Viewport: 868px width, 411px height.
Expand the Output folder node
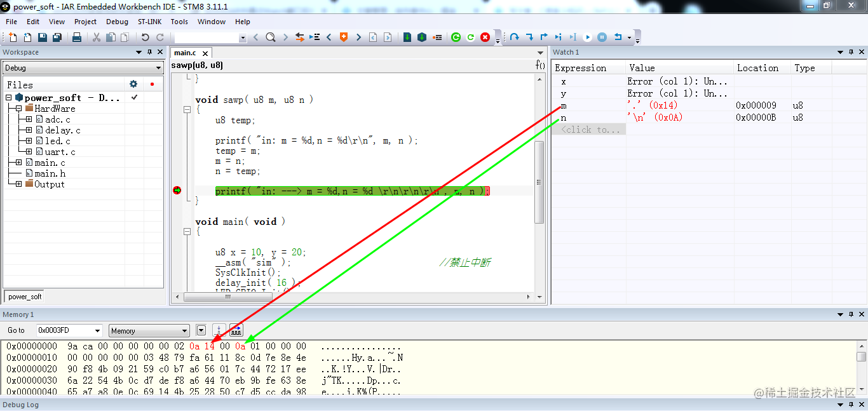19,184
